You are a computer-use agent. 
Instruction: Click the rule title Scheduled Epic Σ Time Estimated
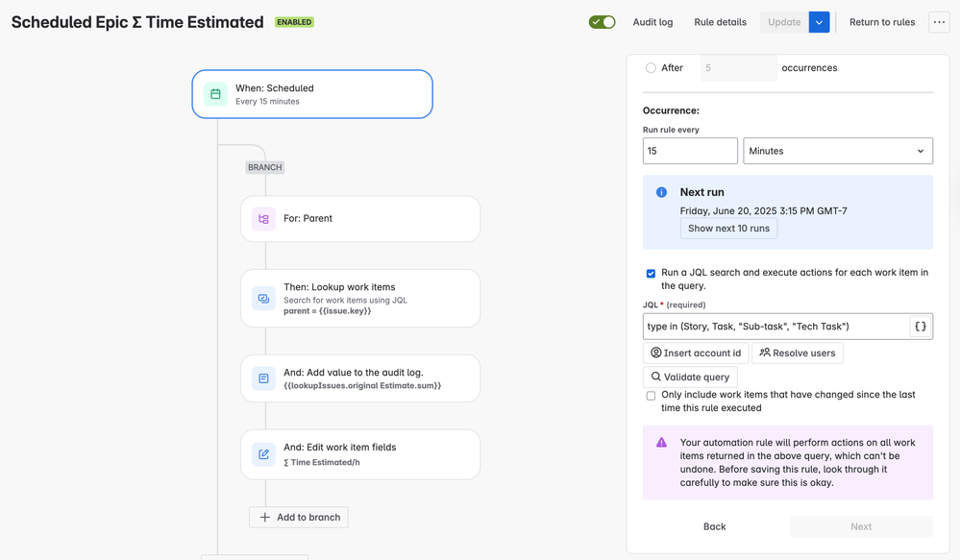click(137, 22)
